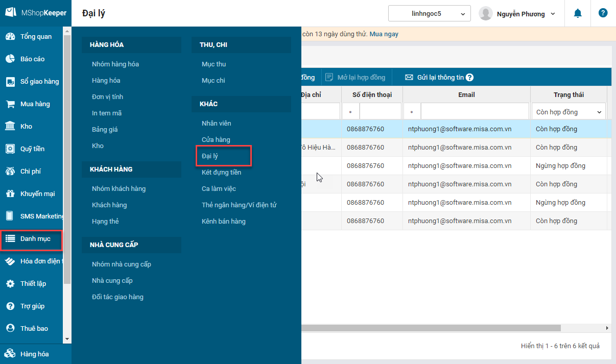Click the Báo cáo pie chart icon
616x364 pixels.
pyautogui.click(x=10, y=59)
